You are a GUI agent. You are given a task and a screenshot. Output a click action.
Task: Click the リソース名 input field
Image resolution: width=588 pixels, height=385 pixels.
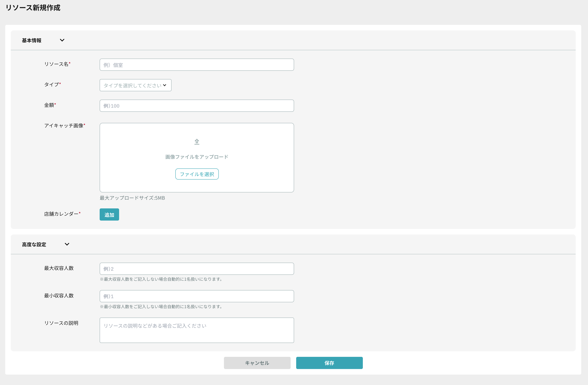[x=197, y=65]
